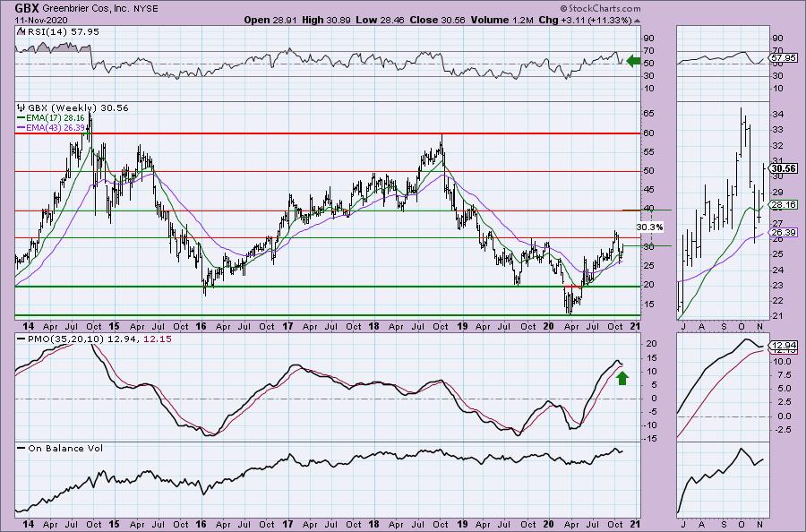Click the 7.5 label on the zoom PMO axis
Image resolution: width=806 pixels, height=532 pixels.
pos(784,375)
